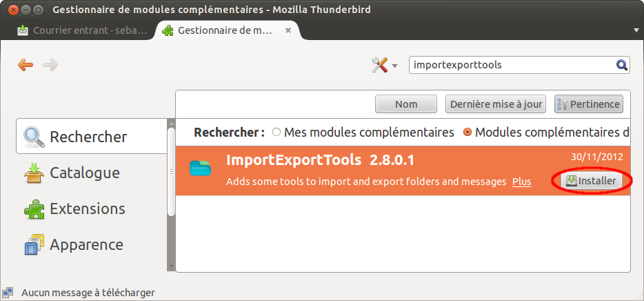Click the magnifier icon in search field
Screen dimensions: 644x301
pyautogui.click(x=621, y=65)
